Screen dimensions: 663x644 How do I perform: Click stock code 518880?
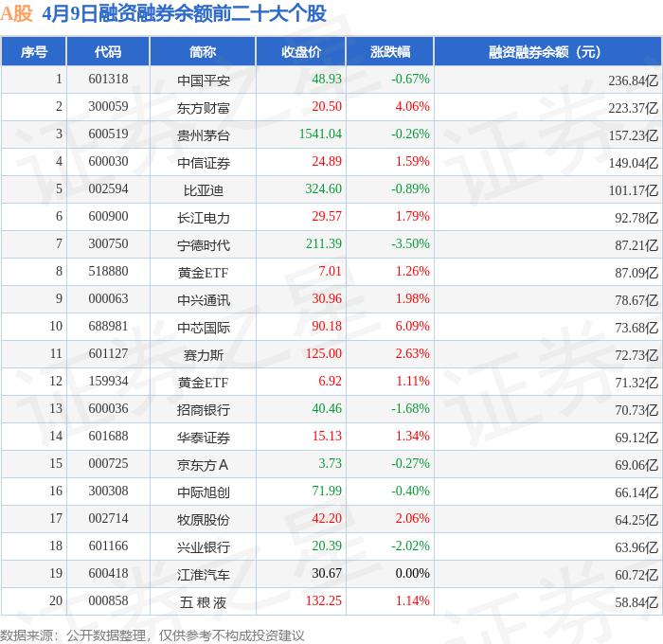pyautogui.click(x=108, y=272)
